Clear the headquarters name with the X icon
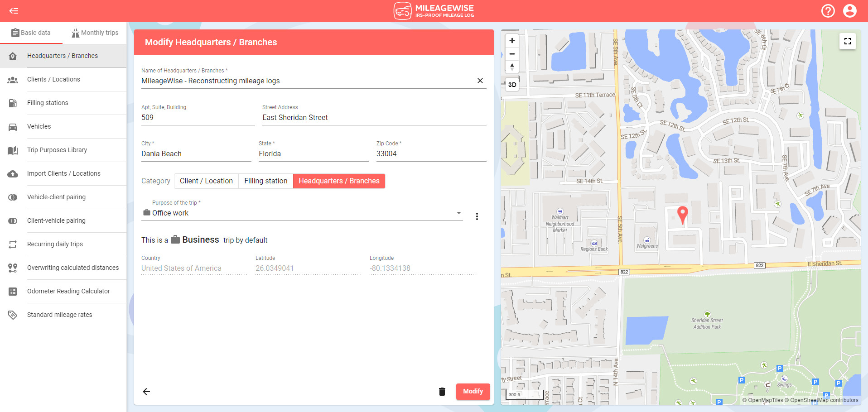Screen dimensions: 868x412 (x=480, y=81)
